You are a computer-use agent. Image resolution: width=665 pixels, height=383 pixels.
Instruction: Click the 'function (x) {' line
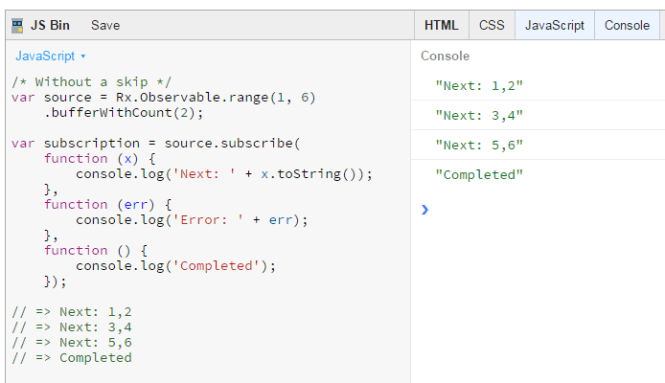point(100,159)
